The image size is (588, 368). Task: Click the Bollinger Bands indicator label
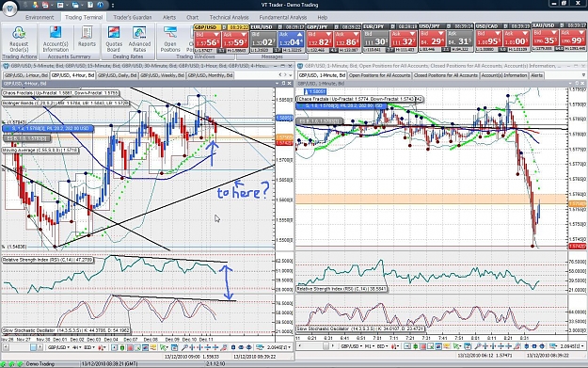click(x=65, y=103)
